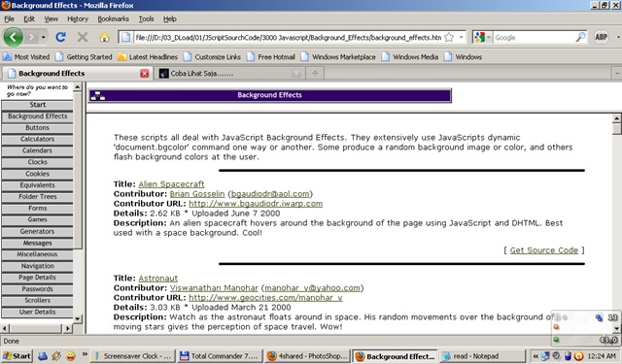Reload the current page
The image size is (622, 364).
coord(60,37)
